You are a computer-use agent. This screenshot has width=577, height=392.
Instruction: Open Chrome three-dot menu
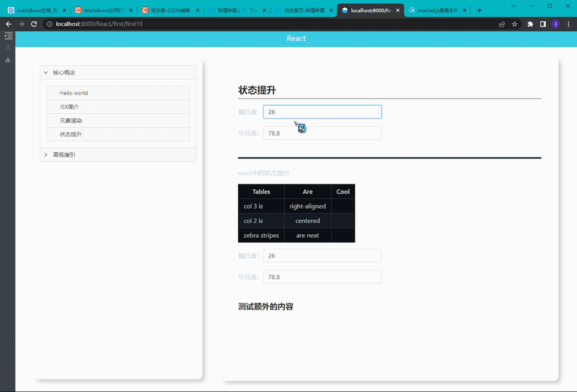[569, 24]
